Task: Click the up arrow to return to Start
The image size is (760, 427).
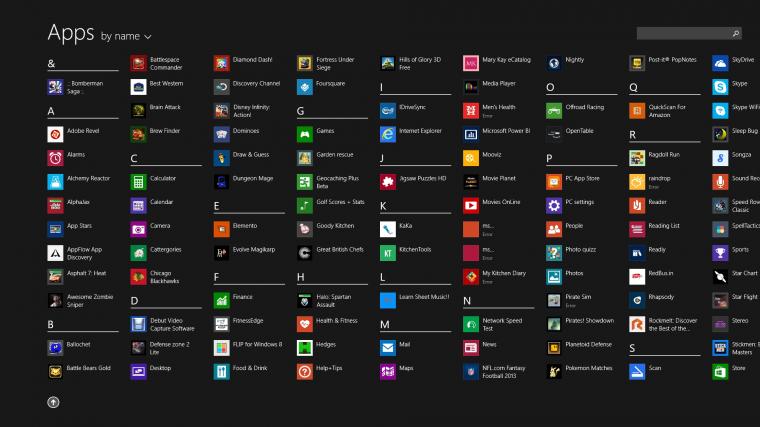Action: pos(53,402)
